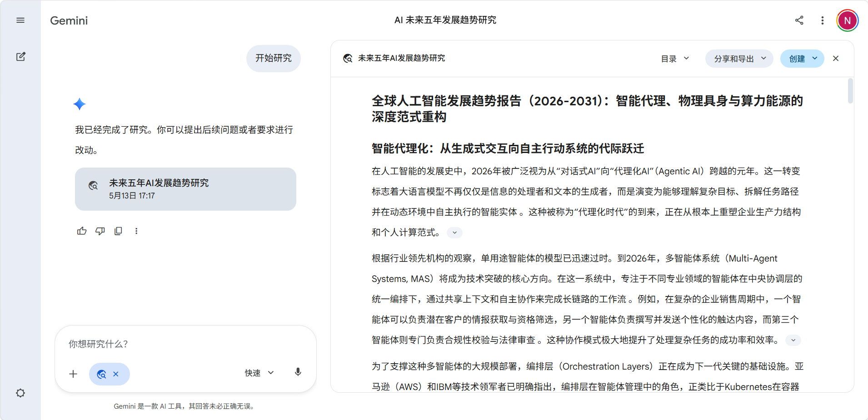868x420 pixels.
Task: Click the share conversation icon
Action: (799, 20)
